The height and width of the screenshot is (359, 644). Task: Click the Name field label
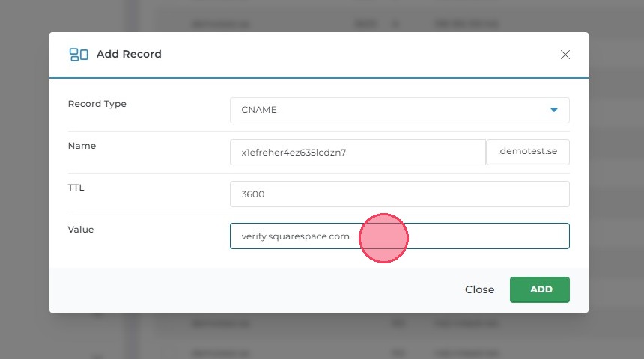[82, 146]
